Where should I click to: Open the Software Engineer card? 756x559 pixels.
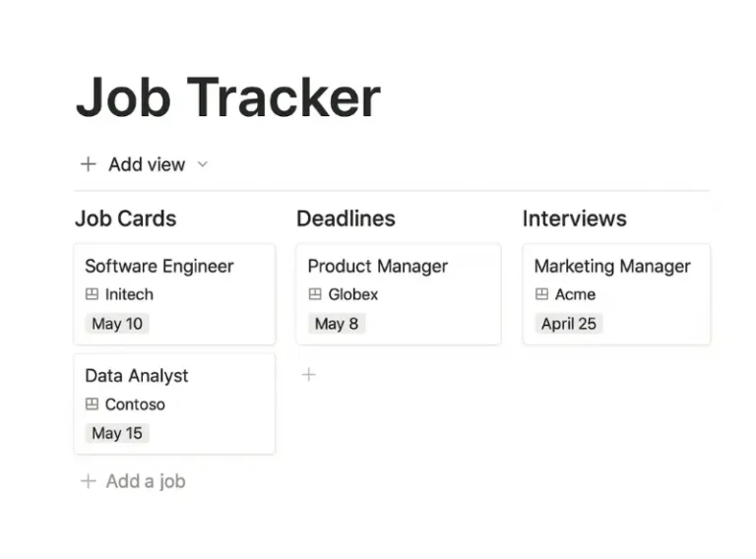[174, 294]
